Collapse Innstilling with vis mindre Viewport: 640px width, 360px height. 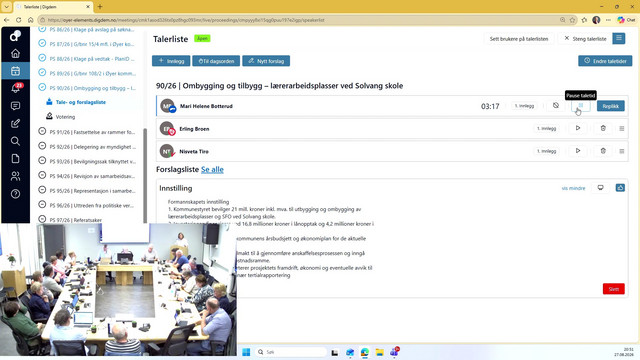(573, 188)
